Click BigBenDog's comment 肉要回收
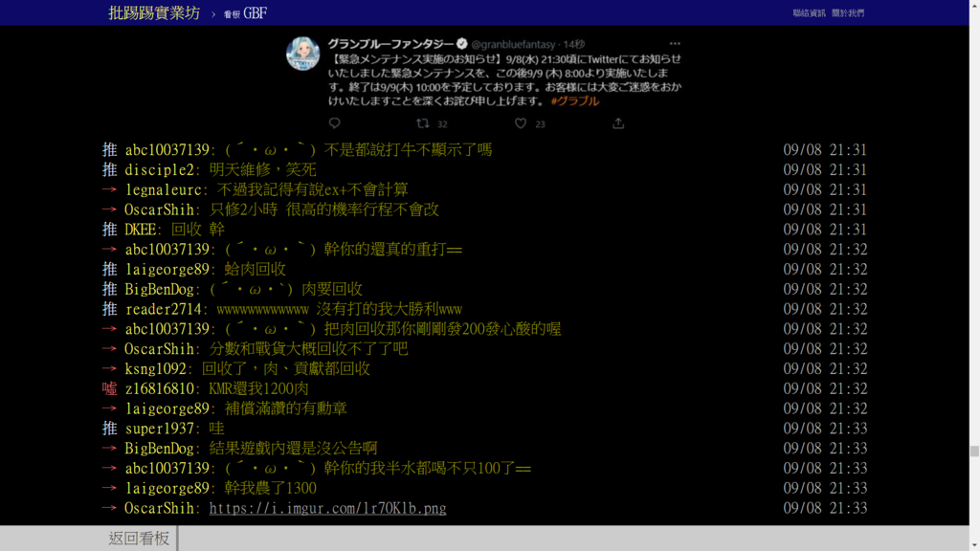 click(286, 289)
